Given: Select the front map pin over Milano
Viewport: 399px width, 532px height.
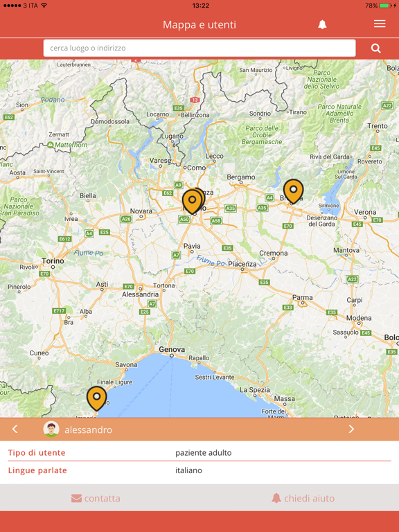Looking at the screenshot, I should [x=192, y=202].
